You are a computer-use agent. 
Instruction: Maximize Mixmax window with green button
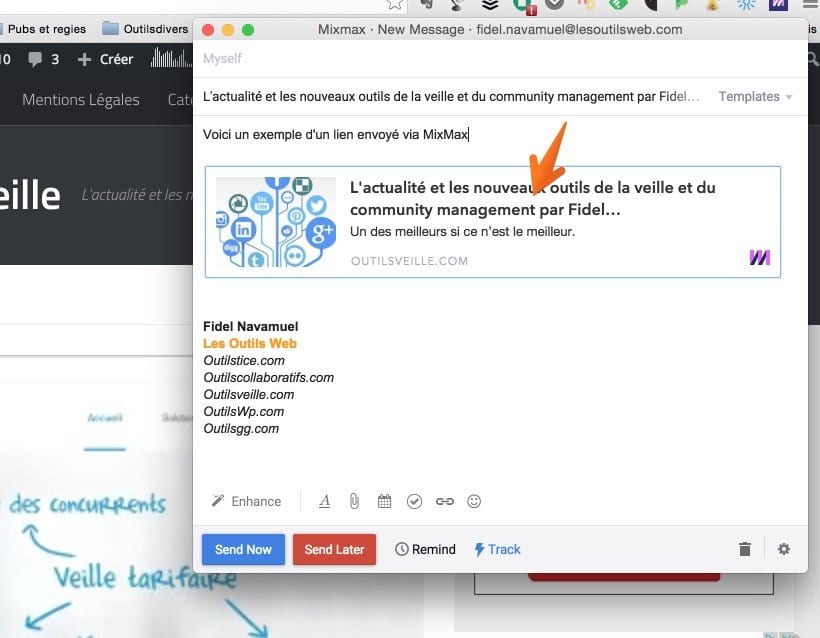248,30
